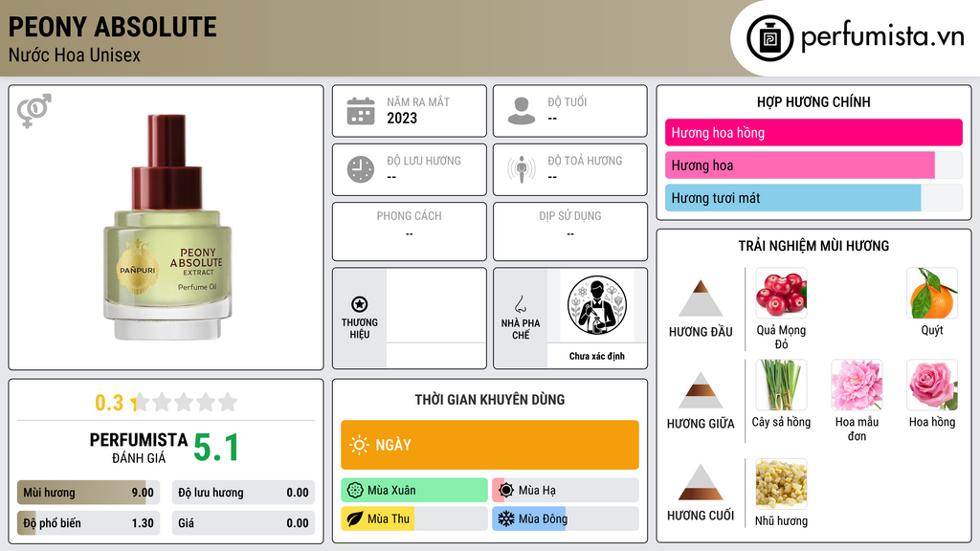Screen dimensions: 980x551
Task: Click the star badge icon above Thương hiệu
Action: click(x=360, y=304)
